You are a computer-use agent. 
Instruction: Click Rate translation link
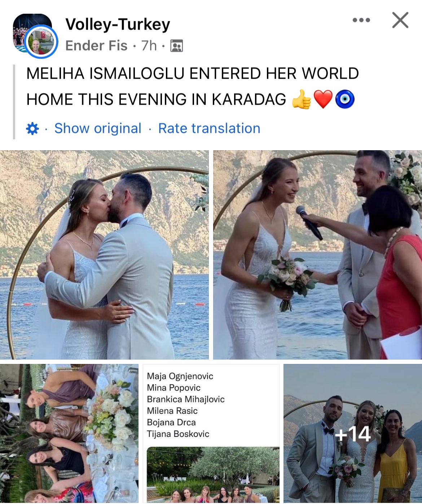coord(209,129)
